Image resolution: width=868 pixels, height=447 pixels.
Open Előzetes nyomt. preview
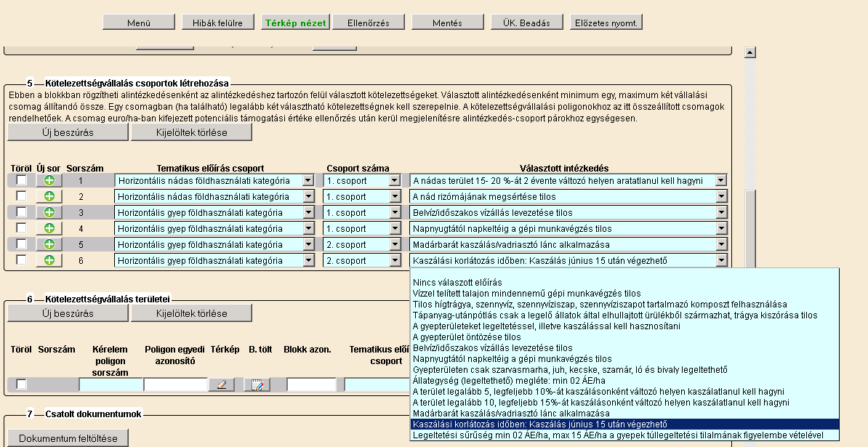tap(606, 23)
